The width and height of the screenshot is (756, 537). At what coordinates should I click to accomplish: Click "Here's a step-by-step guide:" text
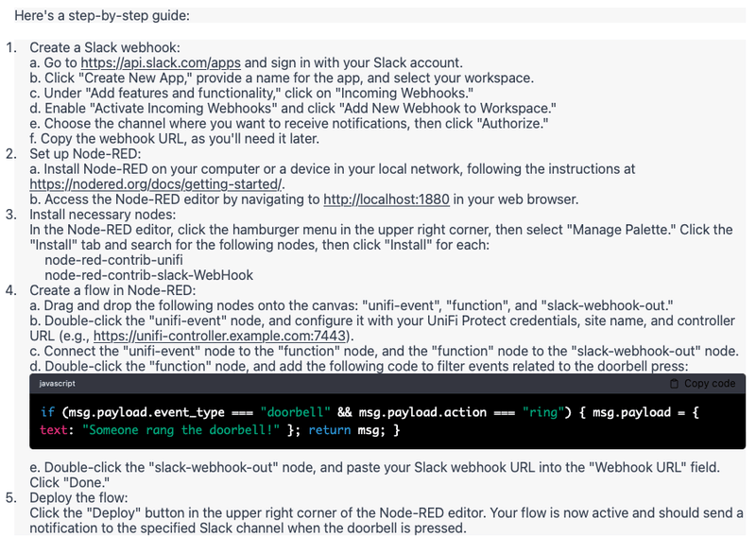[x=102, y=15]
